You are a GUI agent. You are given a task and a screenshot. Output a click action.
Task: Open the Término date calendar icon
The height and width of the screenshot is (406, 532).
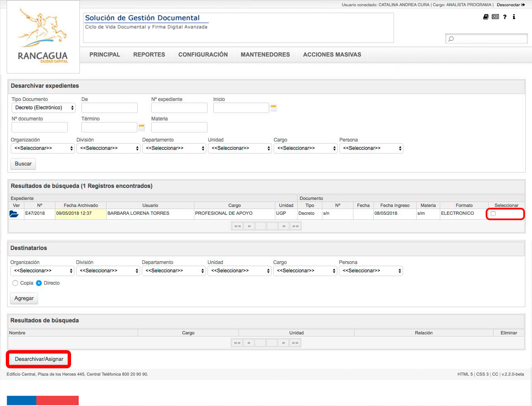coord(141,127)
